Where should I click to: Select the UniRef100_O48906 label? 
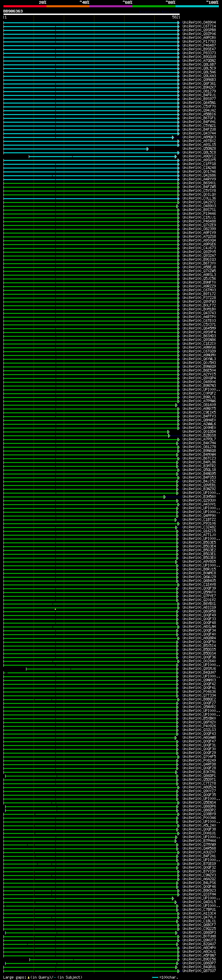click(x=199, y=382)
